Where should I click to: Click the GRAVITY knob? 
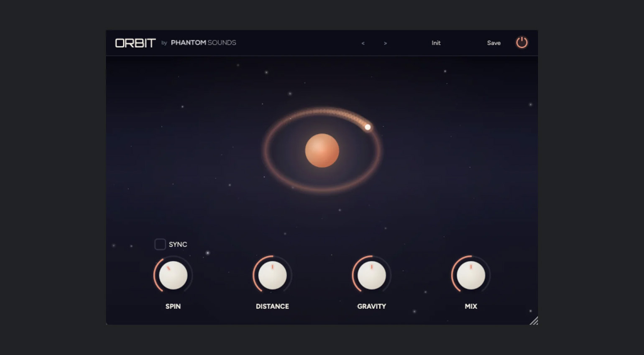[x=371, y=275]
